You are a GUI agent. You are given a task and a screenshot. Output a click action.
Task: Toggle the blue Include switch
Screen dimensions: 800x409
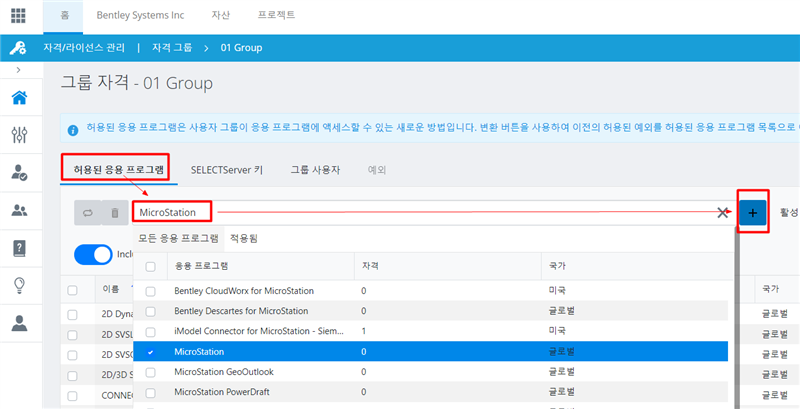tap(93, 254)
